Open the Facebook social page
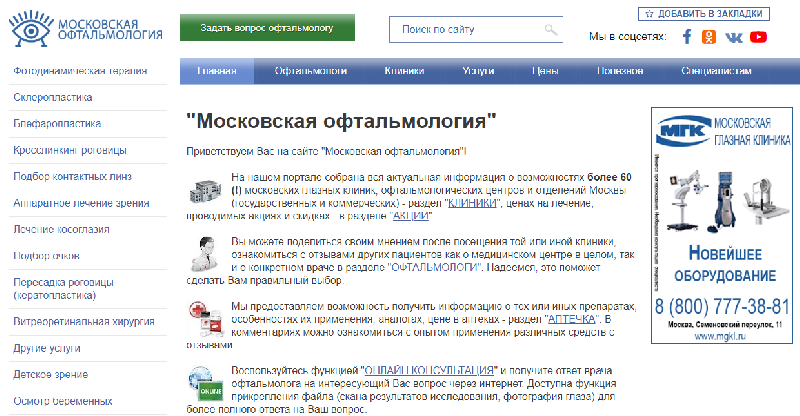This screenshot has height=416, width=800. point(687,37)
